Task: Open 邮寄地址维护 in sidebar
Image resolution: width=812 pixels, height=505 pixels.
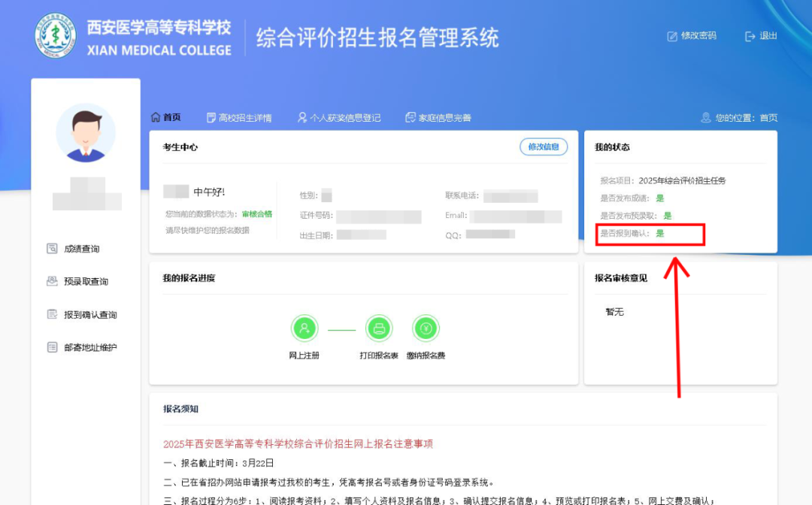Action: click(x=82, y=347)
